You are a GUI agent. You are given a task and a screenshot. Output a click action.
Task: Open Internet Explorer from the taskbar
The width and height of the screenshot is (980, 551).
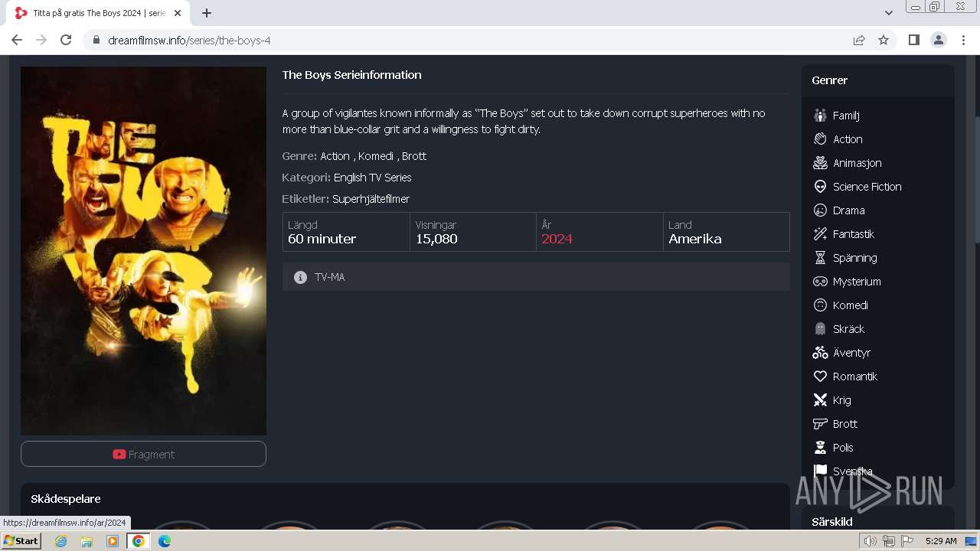point(60,541)
